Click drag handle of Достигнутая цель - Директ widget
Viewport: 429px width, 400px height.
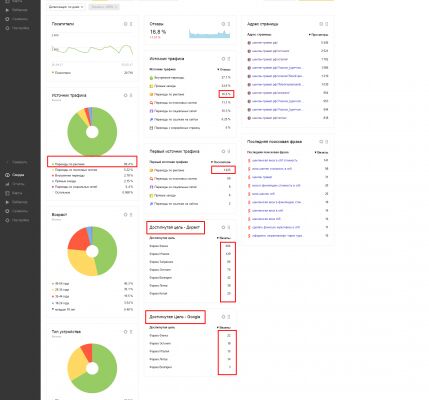click(229, 227)
